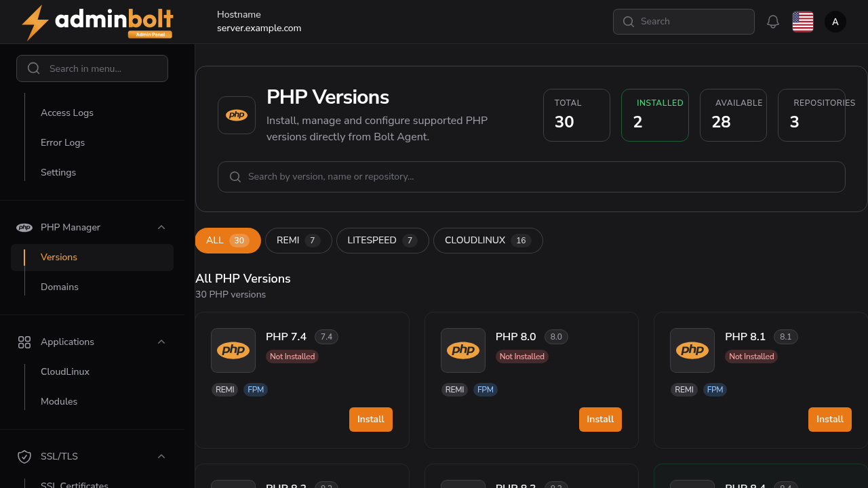Click the PHP 8.1 card logo
This screenshot has height=488, width=868.
pyautogui.click(x=692, y=350)
